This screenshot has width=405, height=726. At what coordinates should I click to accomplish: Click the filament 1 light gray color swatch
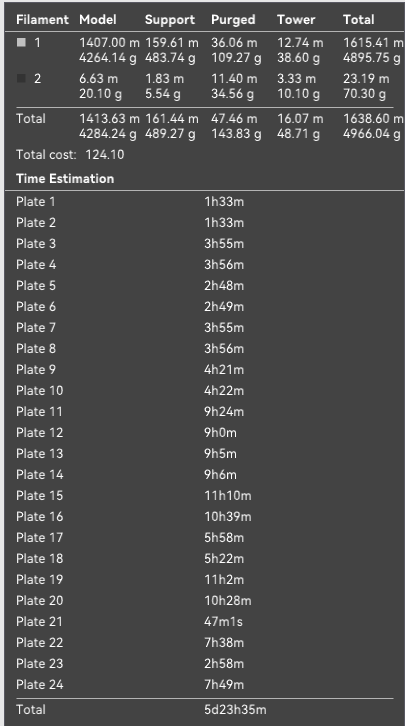click(21, 43)
